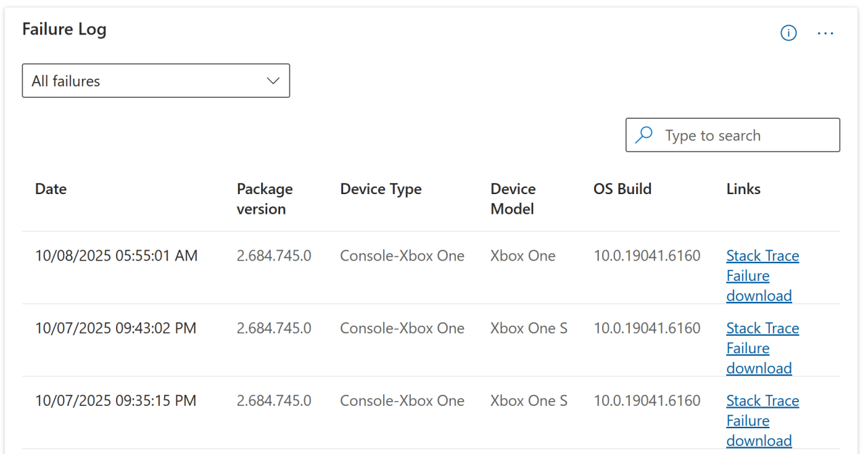Select the first row's Xbox One entry
The width and height of the screenshot is (868, 454).
523,256
